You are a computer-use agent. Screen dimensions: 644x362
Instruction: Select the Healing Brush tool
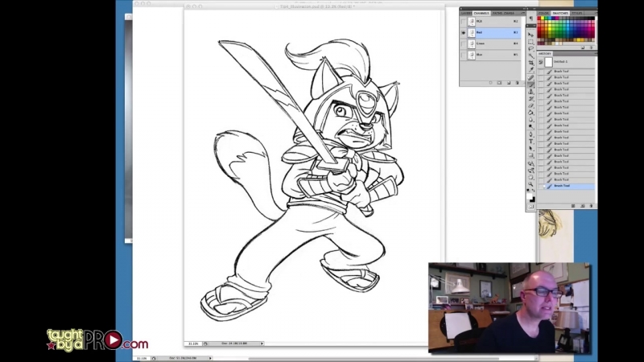(530, 77)
